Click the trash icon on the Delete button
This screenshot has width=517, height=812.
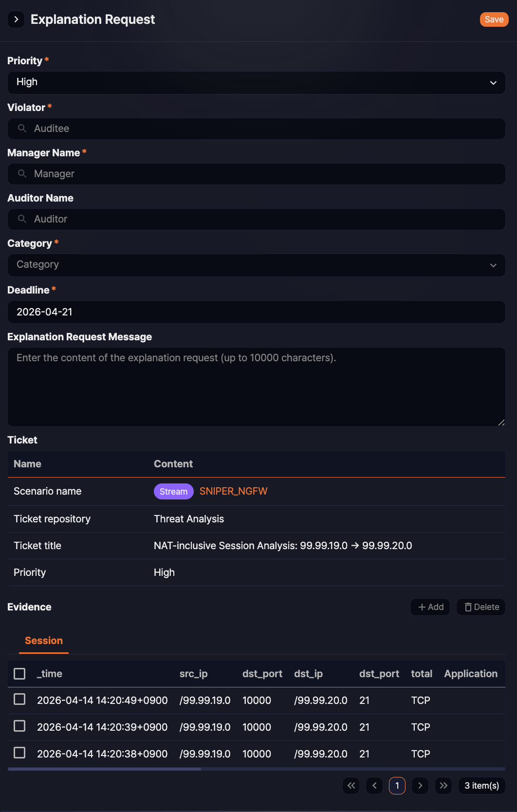click(467, 607)
